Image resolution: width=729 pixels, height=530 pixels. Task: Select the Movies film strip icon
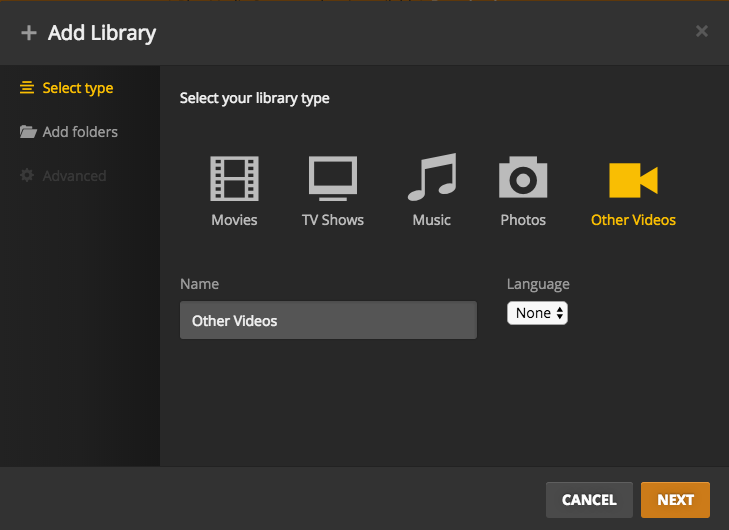pyautogui.click(x=234, y=179)
